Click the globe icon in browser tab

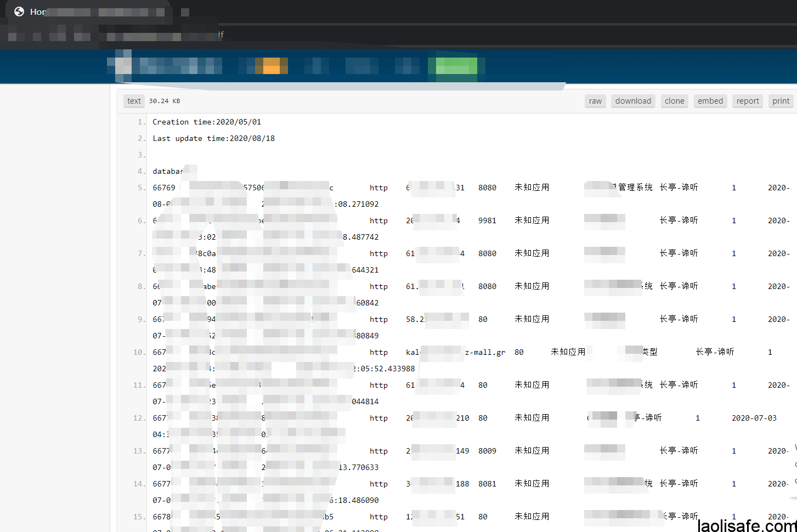pos(19,12)
